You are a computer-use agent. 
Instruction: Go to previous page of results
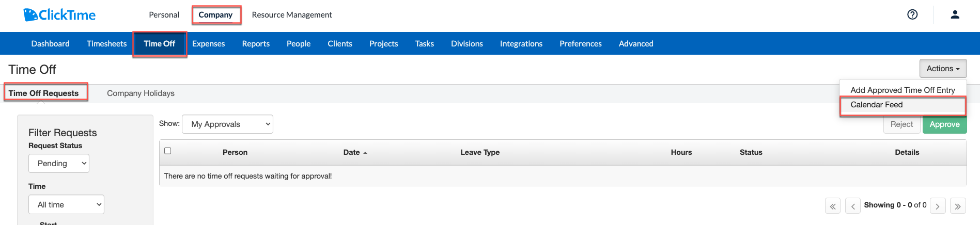[853, 206]
